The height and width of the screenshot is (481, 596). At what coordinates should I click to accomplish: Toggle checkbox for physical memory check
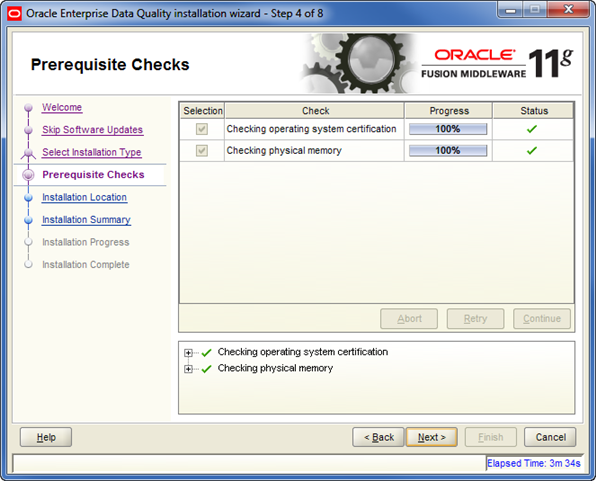point(202,151)
